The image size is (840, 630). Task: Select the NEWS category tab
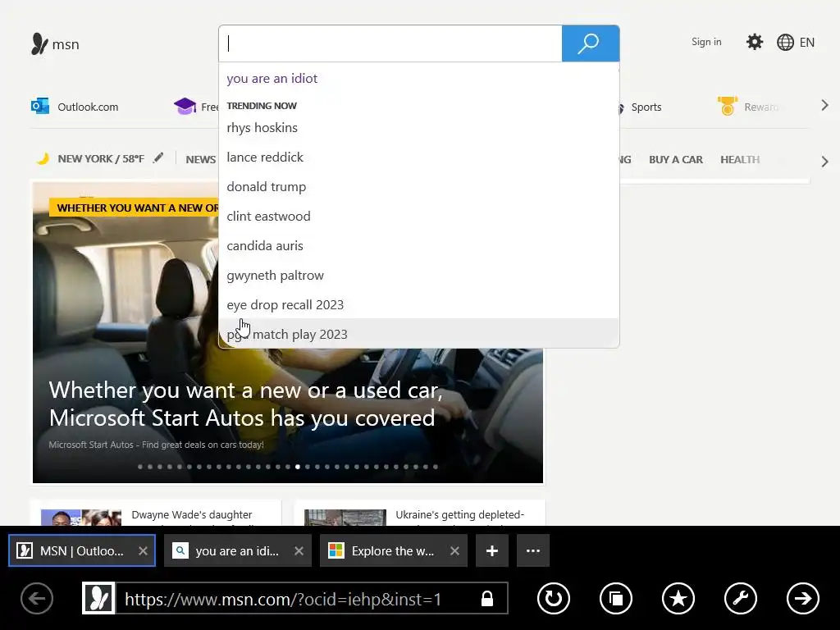click(201, 159)
